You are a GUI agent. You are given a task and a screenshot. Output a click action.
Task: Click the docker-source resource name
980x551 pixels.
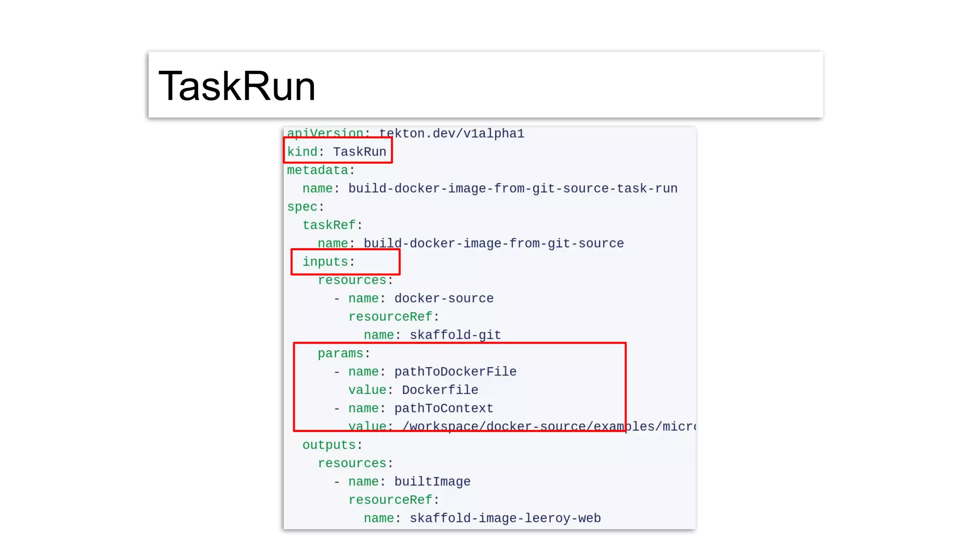[x=444, y=298]
